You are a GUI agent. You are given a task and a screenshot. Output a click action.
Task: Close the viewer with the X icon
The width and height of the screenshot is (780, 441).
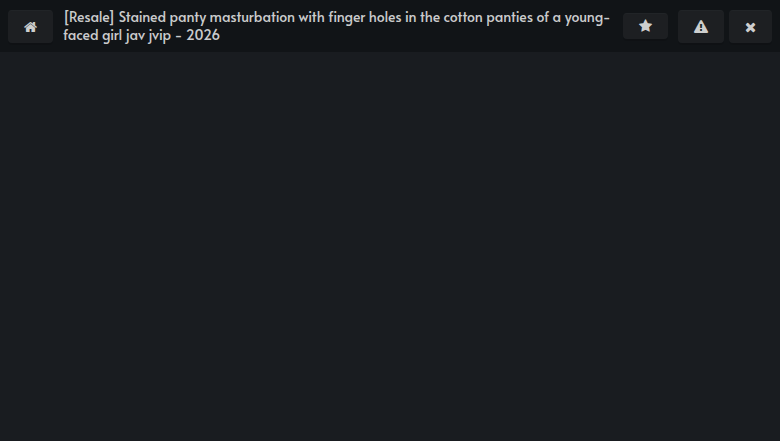pos(750,27)
